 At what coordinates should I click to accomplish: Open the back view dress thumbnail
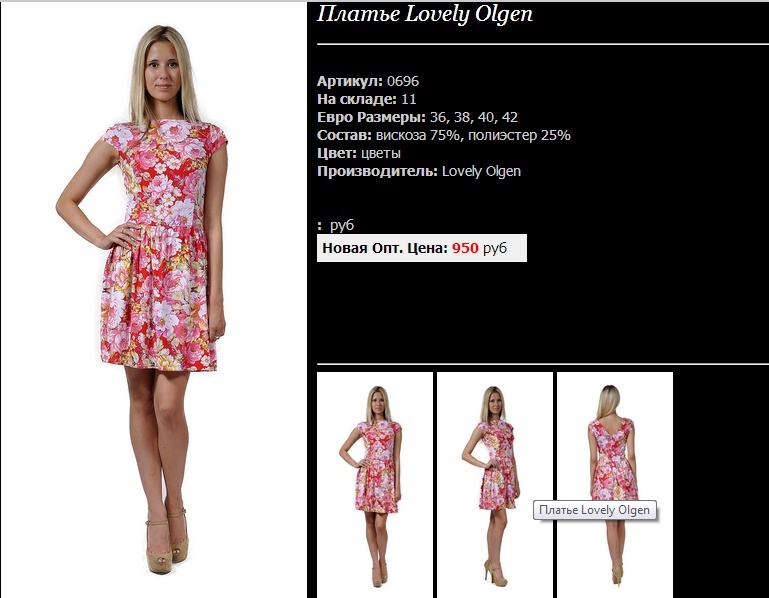(615, 485)
